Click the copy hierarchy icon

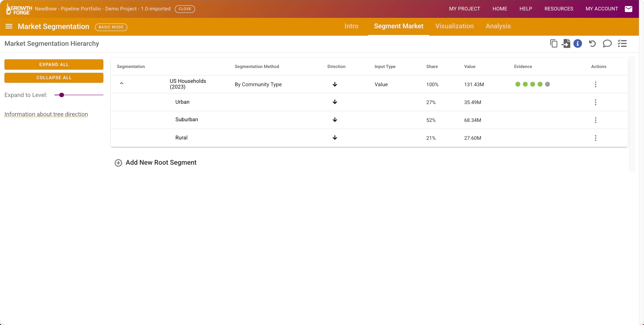coord(553,43)
